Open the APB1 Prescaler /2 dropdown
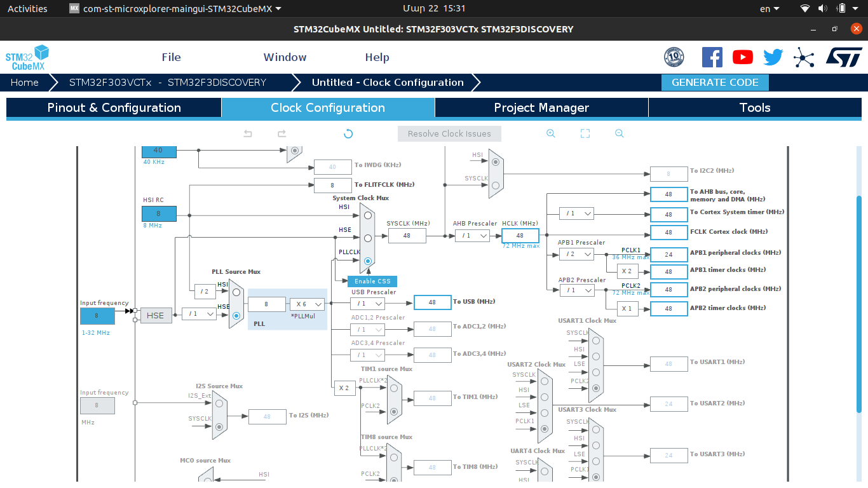This screenshot has height=488, width=868. click(576, 254)
